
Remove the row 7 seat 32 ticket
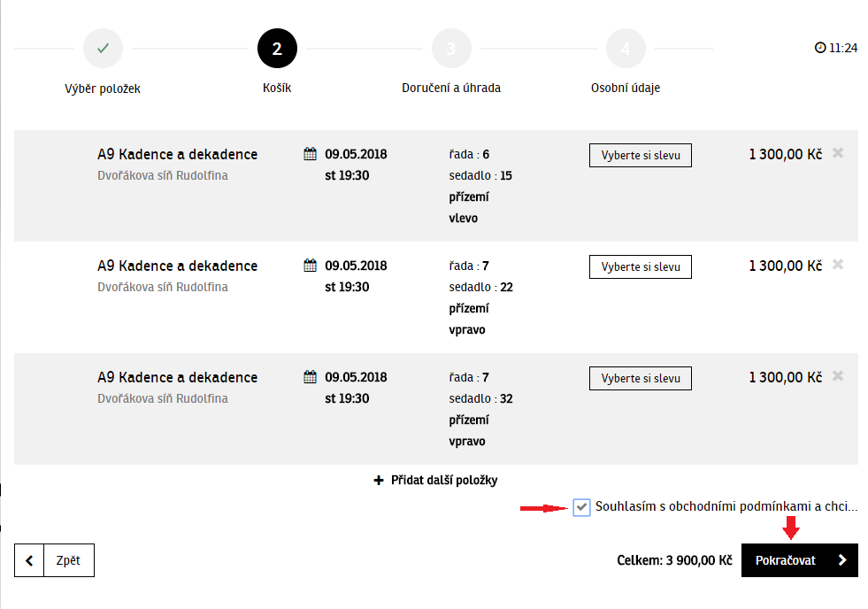point(837,376)
